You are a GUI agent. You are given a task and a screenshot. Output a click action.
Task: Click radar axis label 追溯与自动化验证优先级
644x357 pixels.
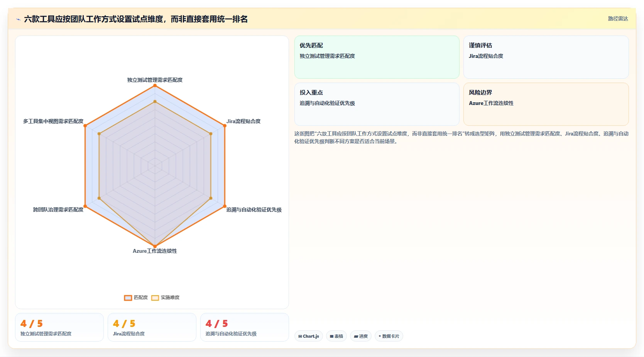pos(254,210)
